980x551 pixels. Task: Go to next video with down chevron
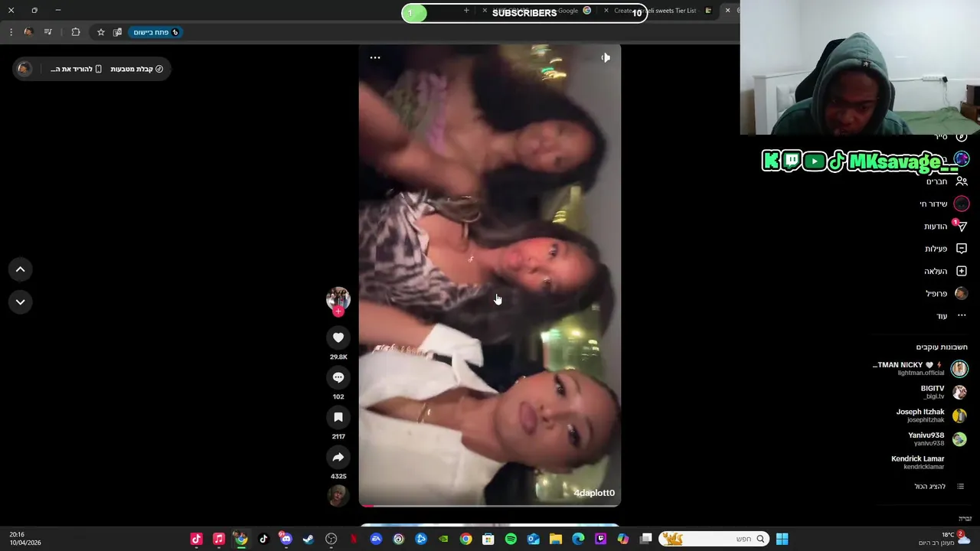coord(21,302)
